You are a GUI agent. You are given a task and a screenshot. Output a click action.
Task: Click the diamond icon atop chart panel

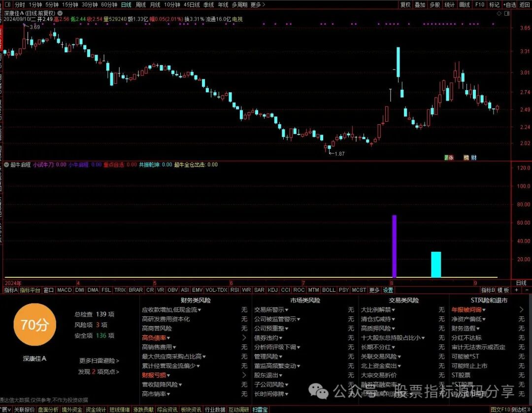click(499, 13)
